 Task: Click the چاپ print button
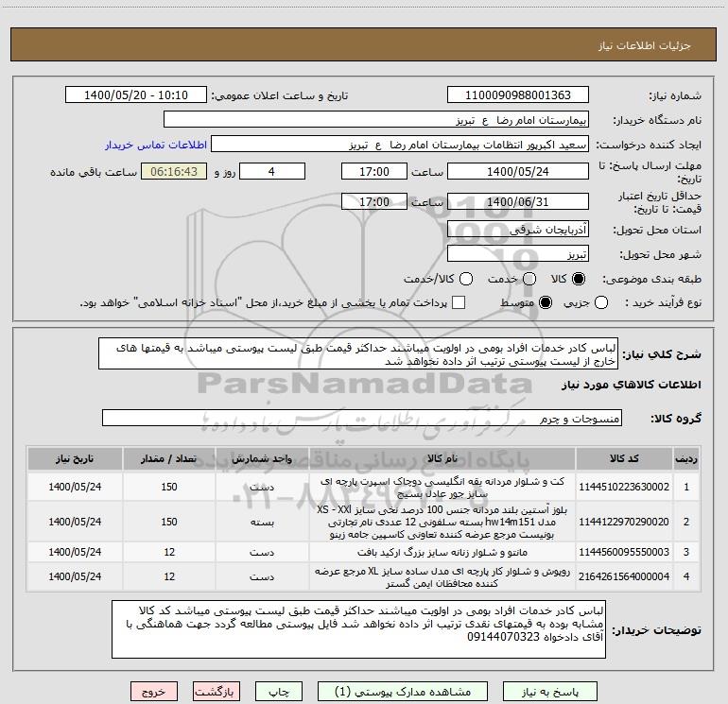point(279,692)
